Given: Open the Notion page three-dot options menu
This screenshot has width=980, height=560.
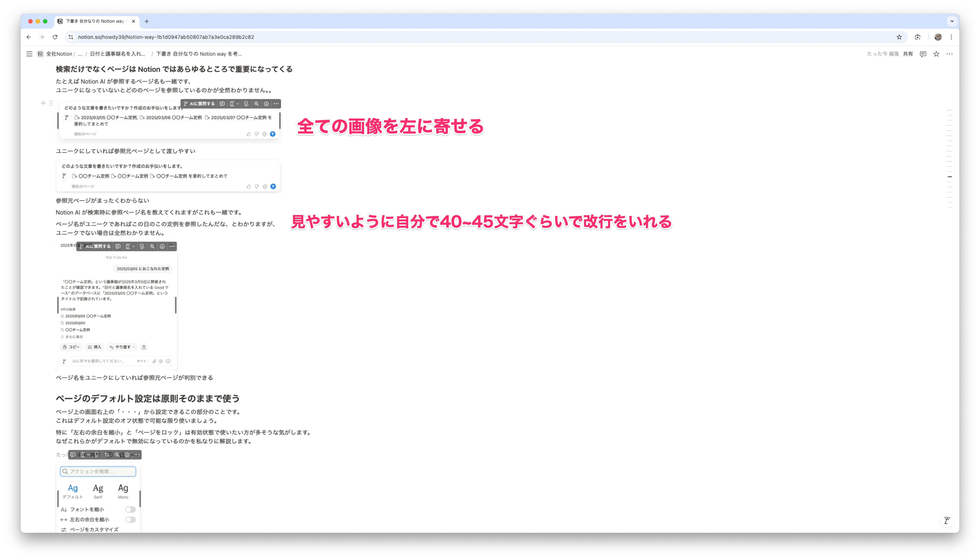Looking at the screenshot, I should click(949, 54).
